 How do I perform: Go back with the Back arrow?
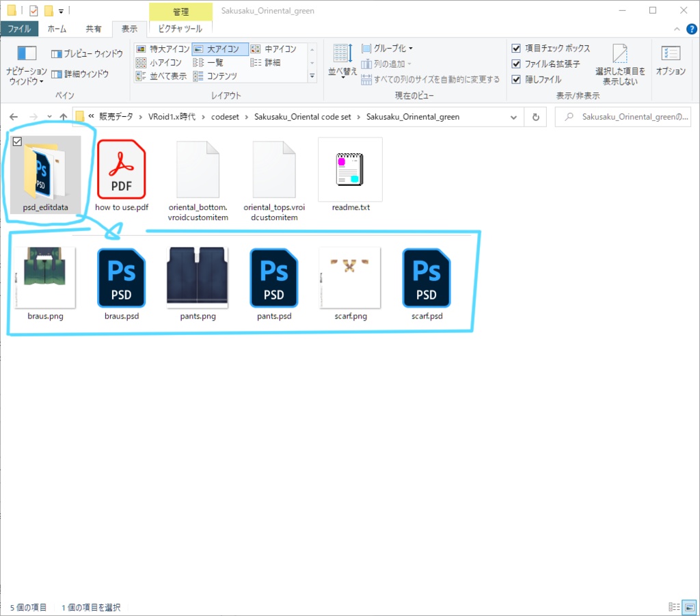pyautogui.click(x=14, y=117)
